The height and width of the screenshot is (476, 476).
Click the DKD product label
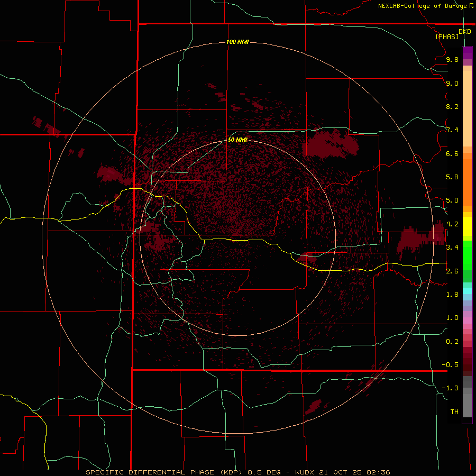click(465, 32)
